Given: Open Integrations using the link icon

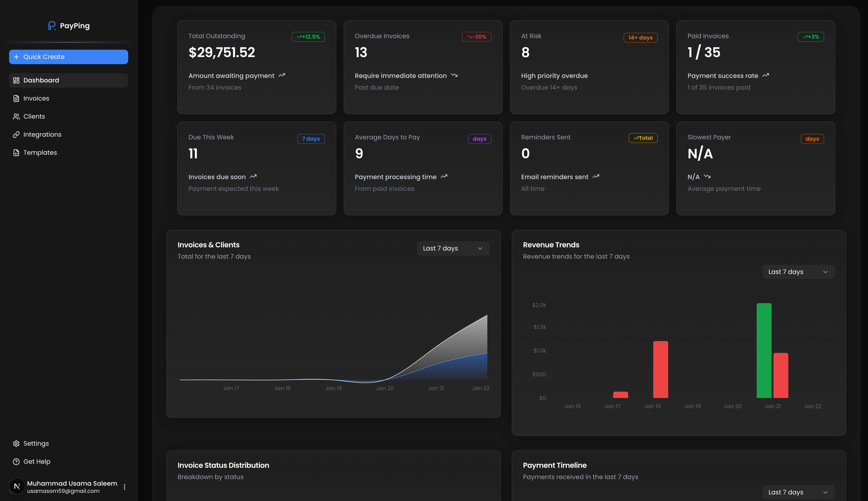Looking at the screenshot, I should [16, 135].
